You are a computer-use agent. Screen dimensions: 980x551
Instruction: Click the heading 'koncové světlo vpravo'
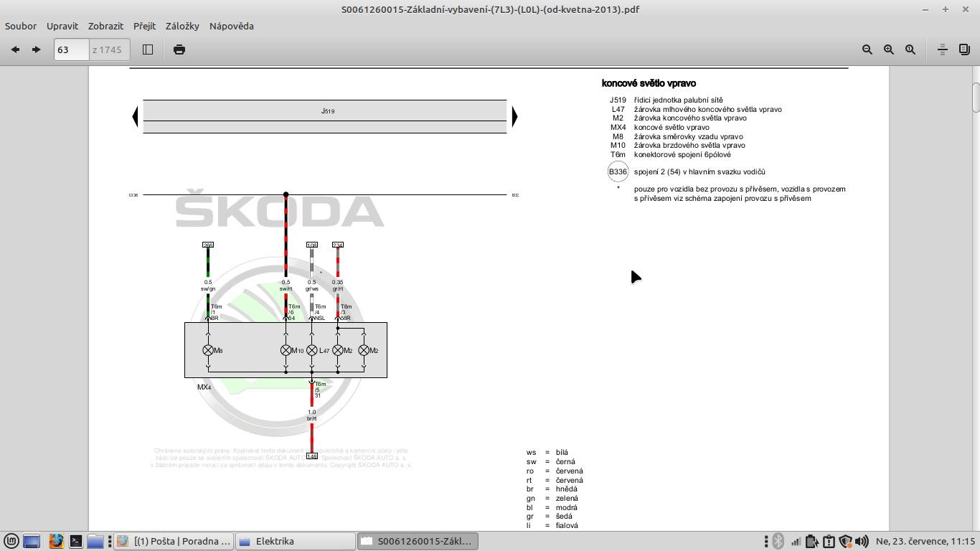pos(649,83)
